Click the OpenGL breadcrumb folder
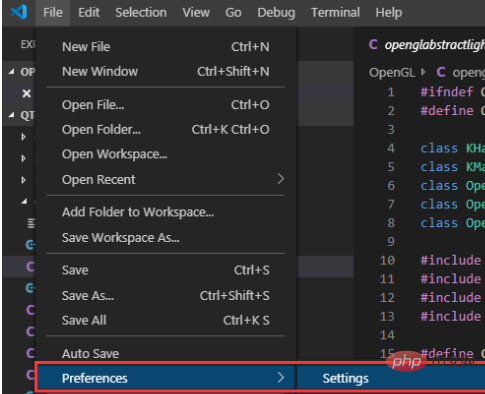 (x=392, y=72)
